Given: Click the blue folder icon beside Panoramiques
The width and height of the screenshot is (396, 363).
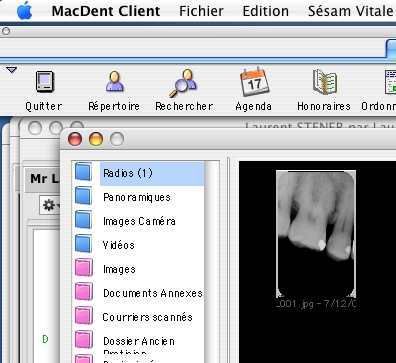Looking at the screenshot, I should point(83,196).
